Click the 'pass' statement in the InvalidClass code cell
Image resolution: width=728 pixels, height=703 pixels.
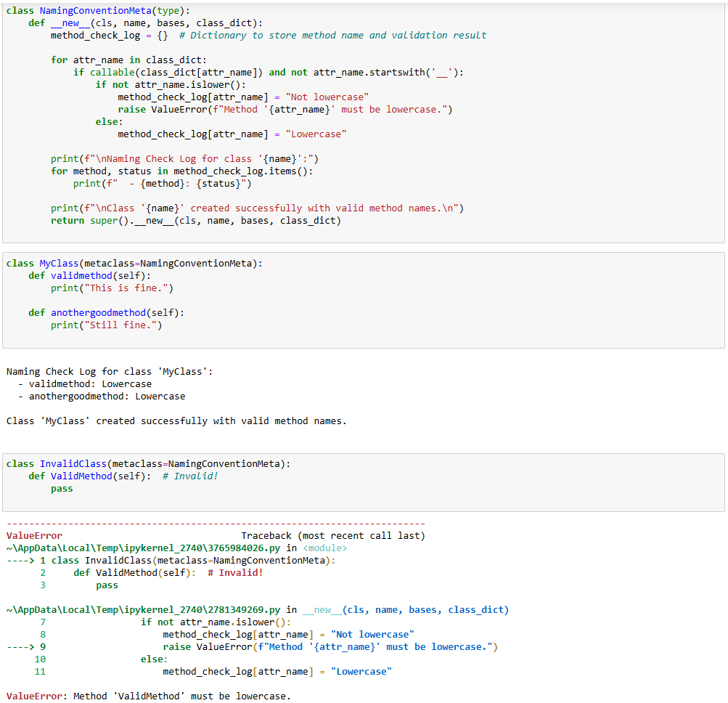point(62,489)
